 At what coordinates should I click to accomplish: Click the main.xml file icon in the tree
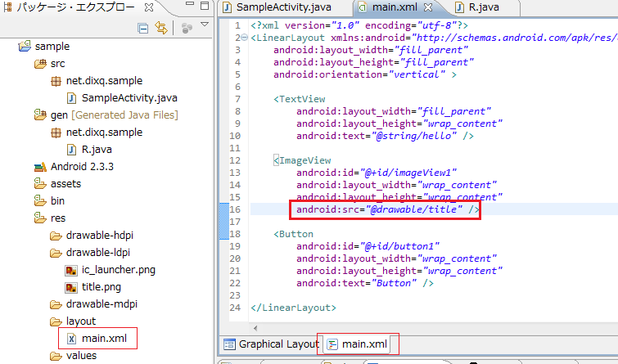[71, 339]
